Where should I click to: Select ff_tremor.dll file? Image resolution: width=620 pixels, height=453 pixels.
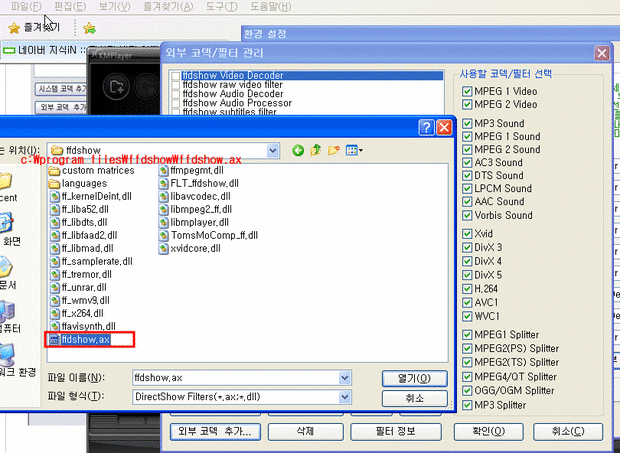81,275
